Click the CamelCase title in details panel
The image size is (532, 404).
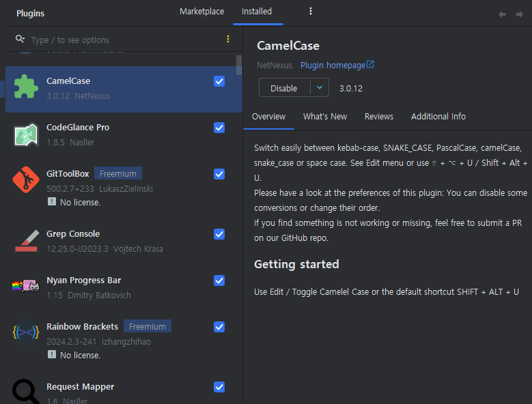[x=288, y=46]
